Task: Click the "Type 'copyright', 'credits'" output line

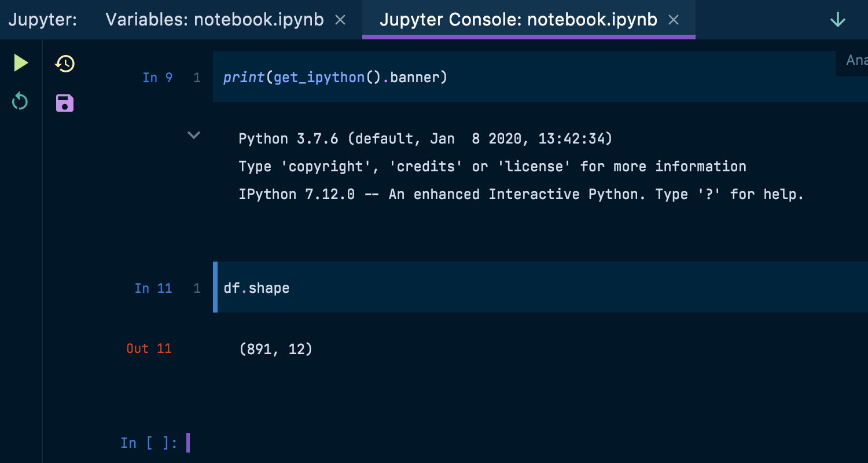Action: tap(492, 167)
